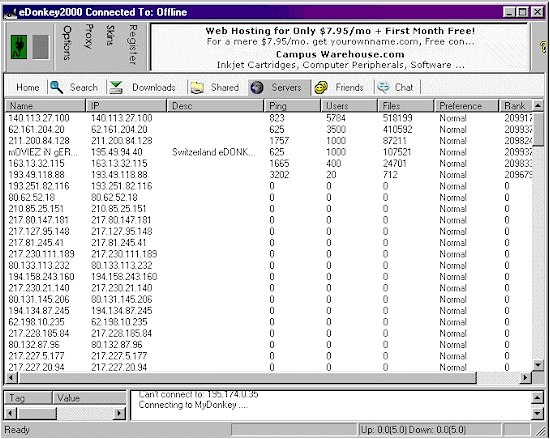Image resolution: width=550 pixels, height=439 pixels.
Task: Open the Proxy settings button
Action: point(88,36)
